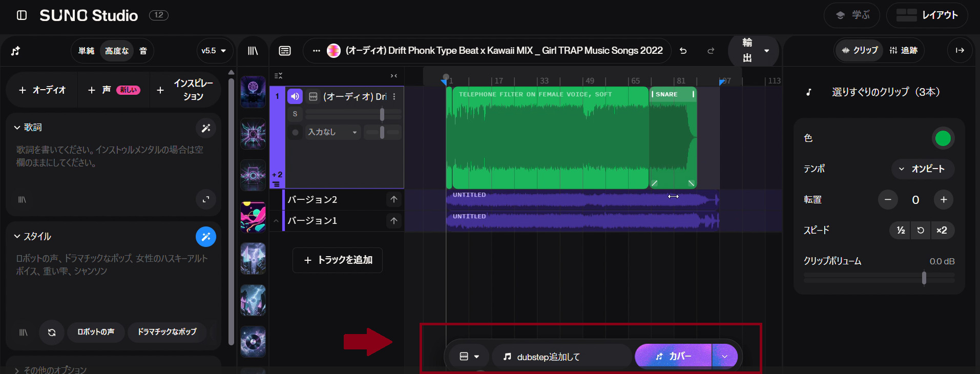Open the library icon beside the track list
Screen dimensions: 980x374
click(253, 51)
